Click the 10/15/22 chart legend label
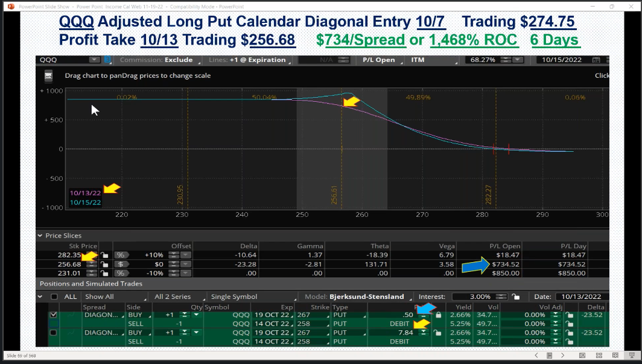Screen dimensions: 642x364 click(x=85, y=202)
